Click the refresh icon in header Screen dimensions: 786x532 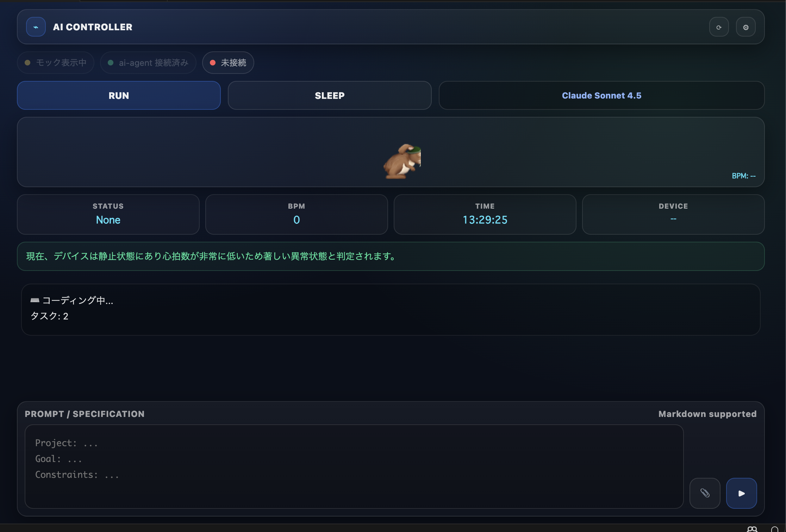click(x=719, y=27)
